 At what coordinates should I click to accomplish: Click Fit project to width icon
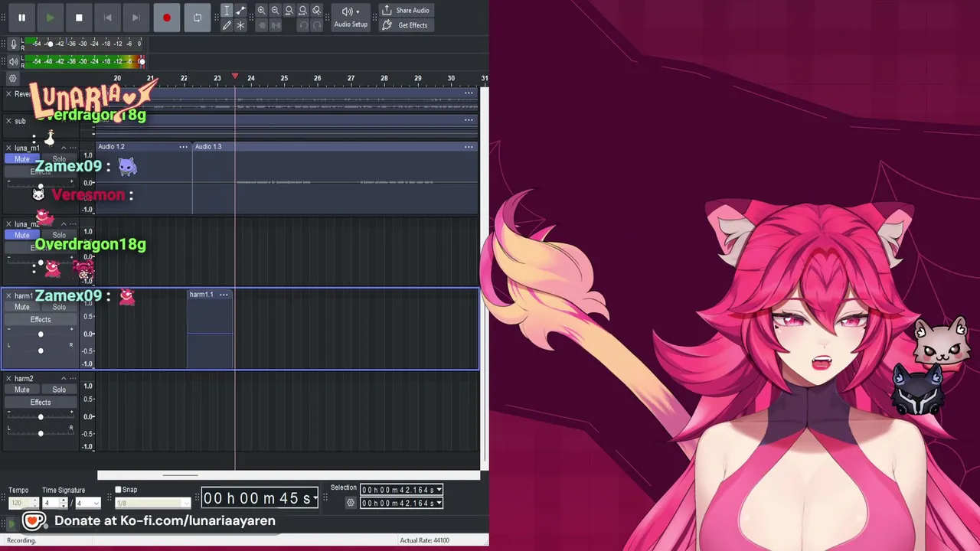(302, 11)
